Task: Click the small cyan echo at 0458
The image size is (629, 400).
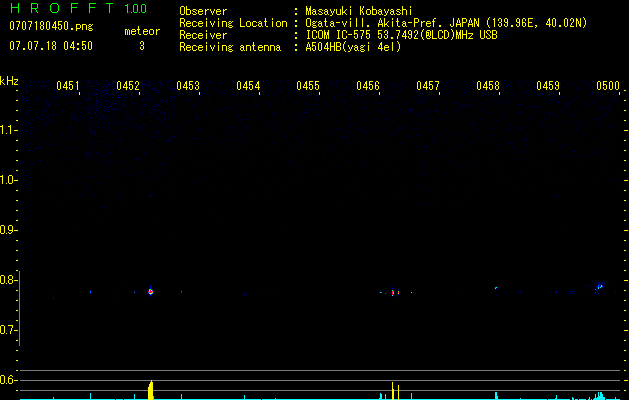Action: click(496, 288)
